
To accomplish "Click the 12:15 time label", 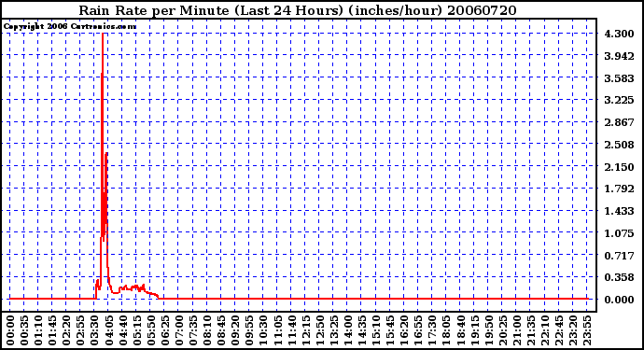I will (305, 330).
